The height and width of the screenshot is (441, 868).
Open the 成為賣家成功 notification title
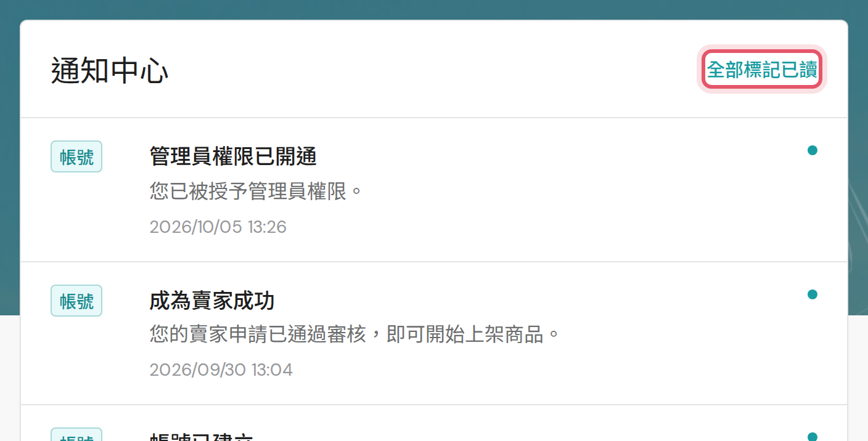pyautogui.click(x=212, y=301)
